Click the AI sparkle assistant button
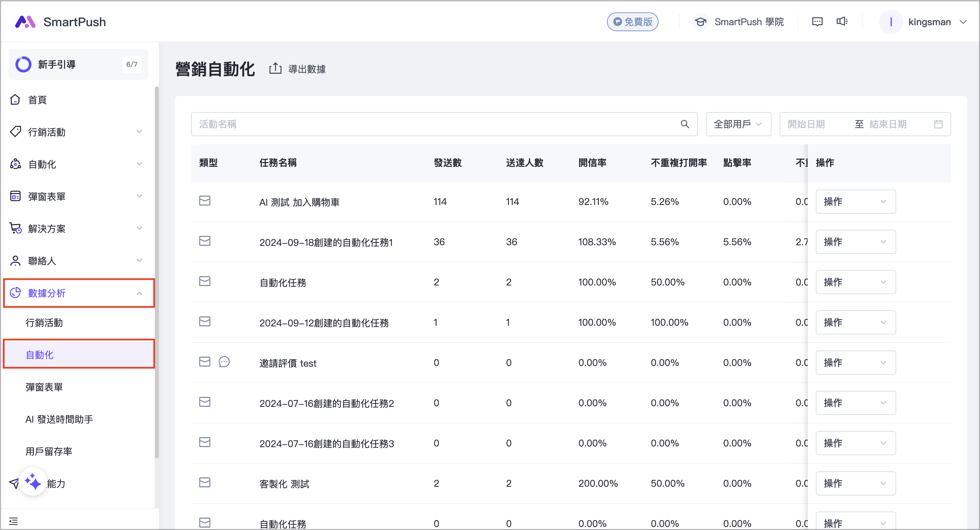Screen dimensions: 980x530 coord(33,482)
